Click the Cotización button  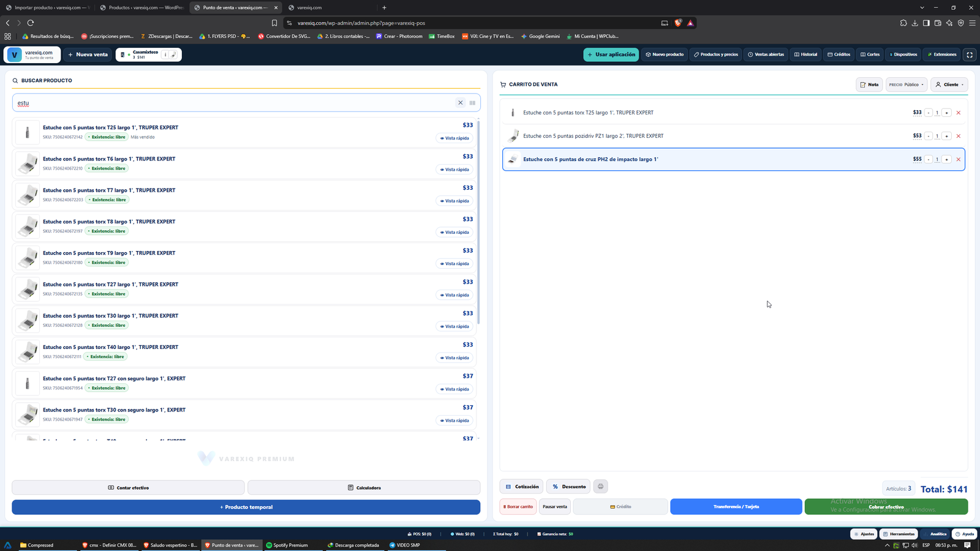tap(522, 487)
